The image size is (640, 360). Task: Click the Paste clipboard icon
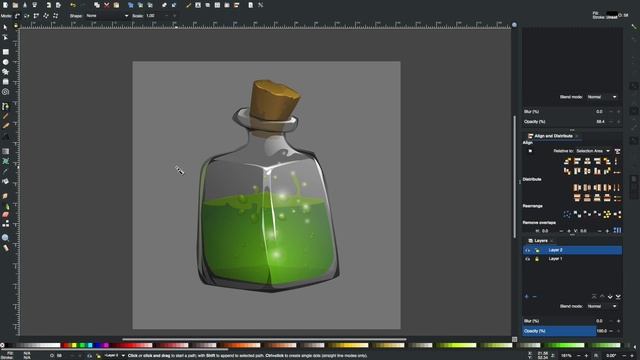116,5
